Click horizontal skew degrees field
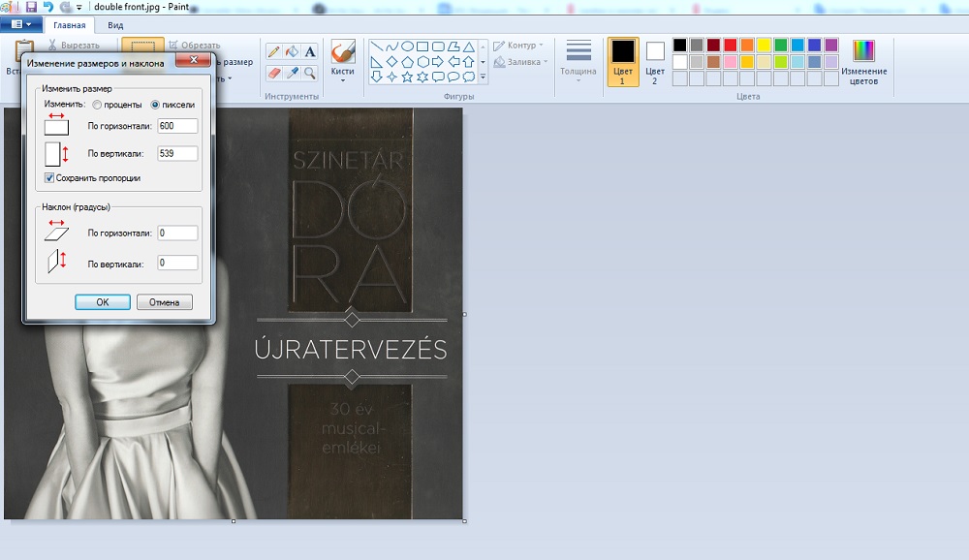 [x=177, y=233]
